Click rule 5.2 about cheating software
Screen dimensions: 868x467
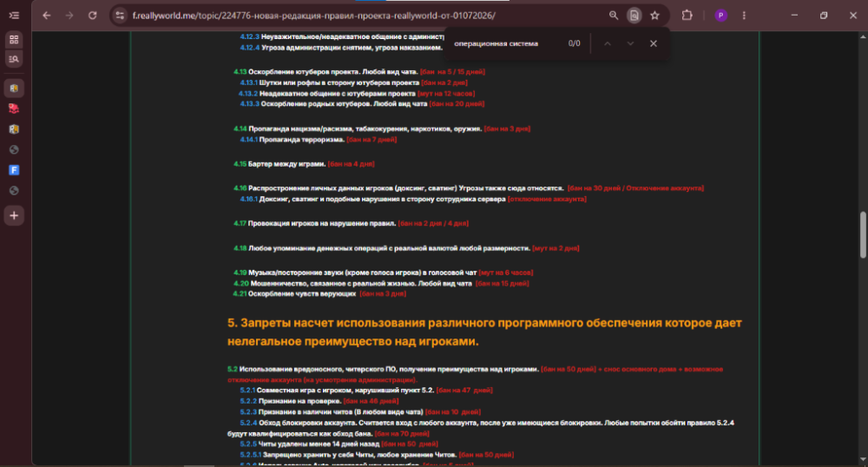(x=475, y=375)
